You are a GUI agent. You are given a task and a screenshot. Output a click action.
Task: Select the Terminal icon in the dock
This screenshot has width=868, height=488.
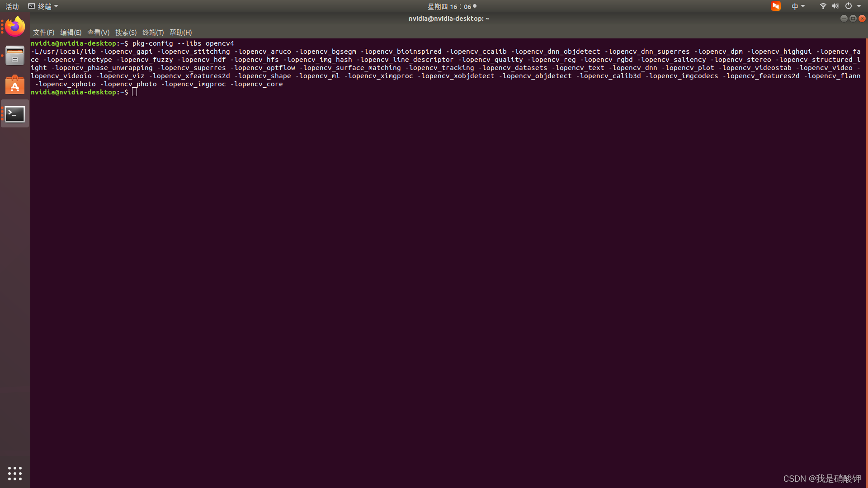[x=15, y=114]
